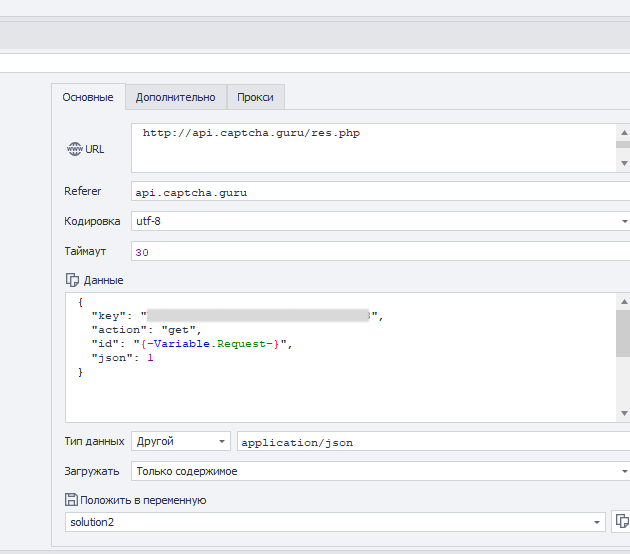Screen dimensions: 630x554
Task: Switch to the Дополнительно tab
Action: pos(176,97)
